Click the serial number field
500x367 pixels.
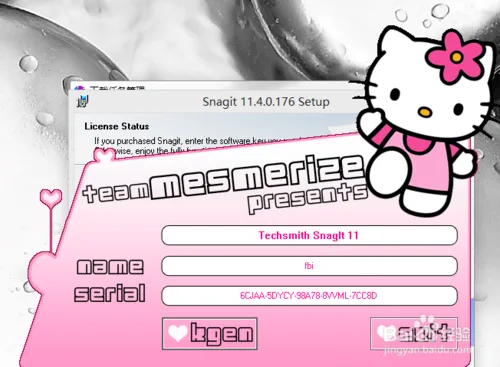pos(309,296)
